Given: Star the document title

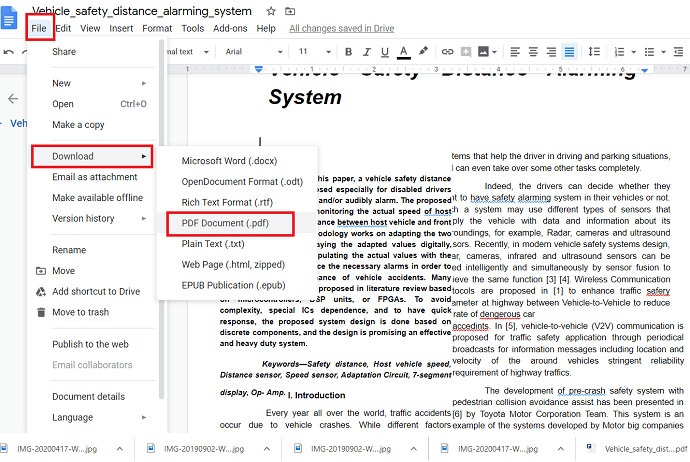Looking at the screenshot, I should [271, 11].
